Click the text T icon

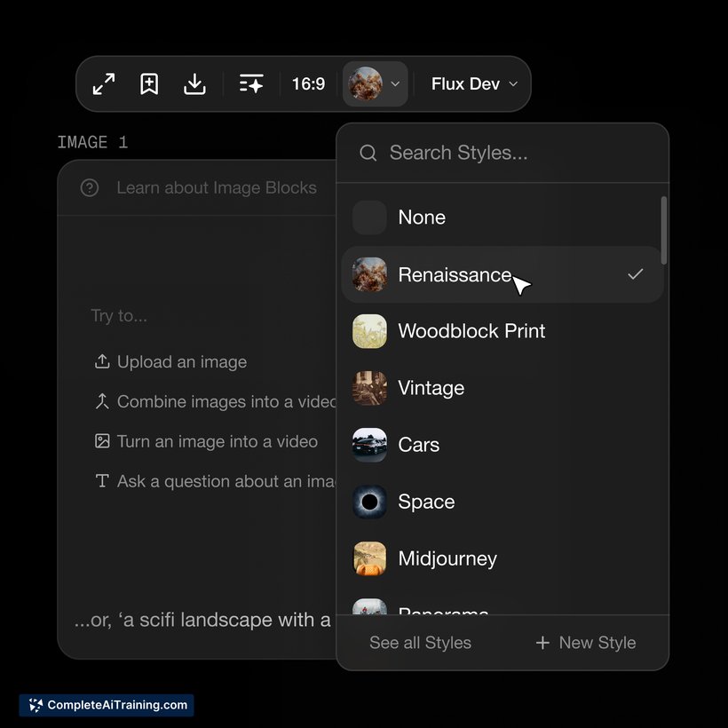102,481
